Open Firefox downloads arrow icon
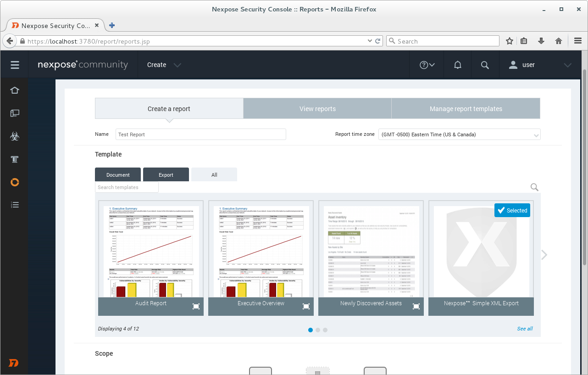This screenshot has height=375, width=588. point(541,41)
